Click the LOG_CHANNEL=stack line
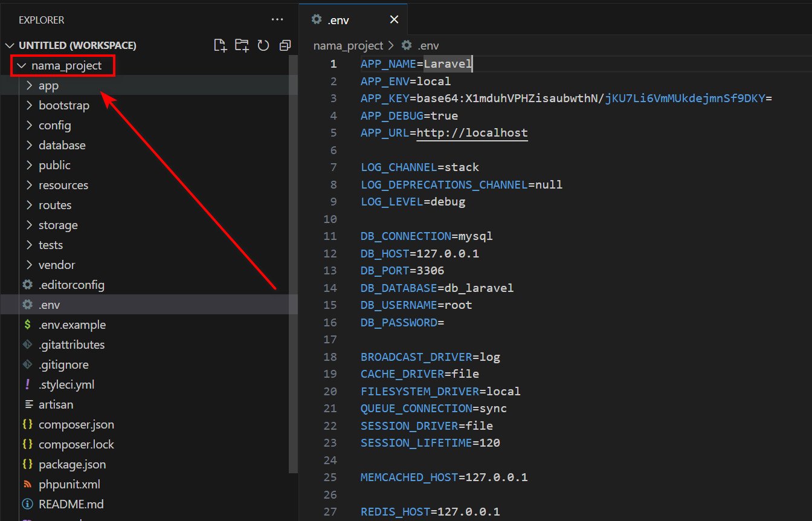Viewport: 812px width, 521px height. (420, 167)
